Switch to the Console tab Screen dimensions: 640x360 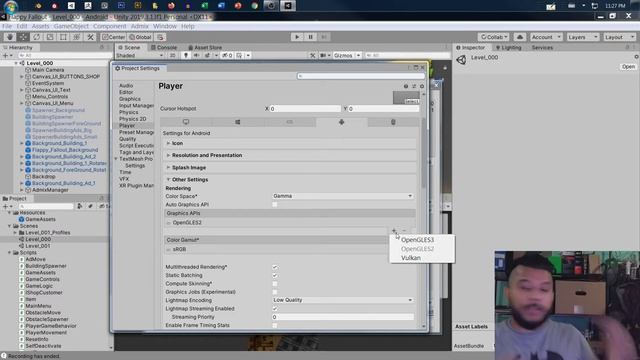point(164,47)
